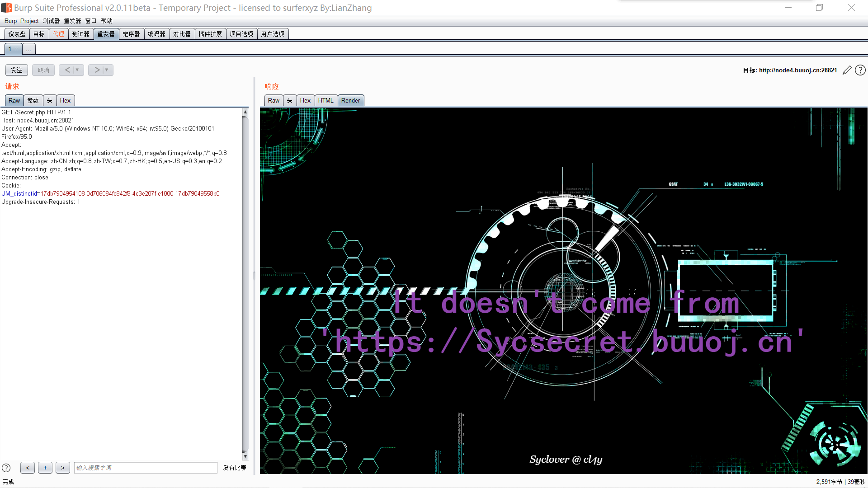Close repeater tab 1 with x

point(17,49)
